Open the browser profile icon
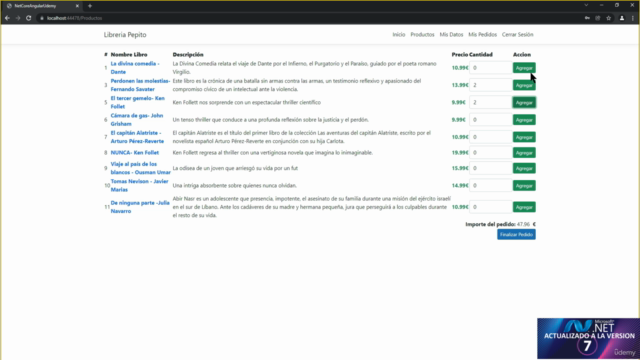The width and height of the screenshot is (640, 360). tap(622, 18)
